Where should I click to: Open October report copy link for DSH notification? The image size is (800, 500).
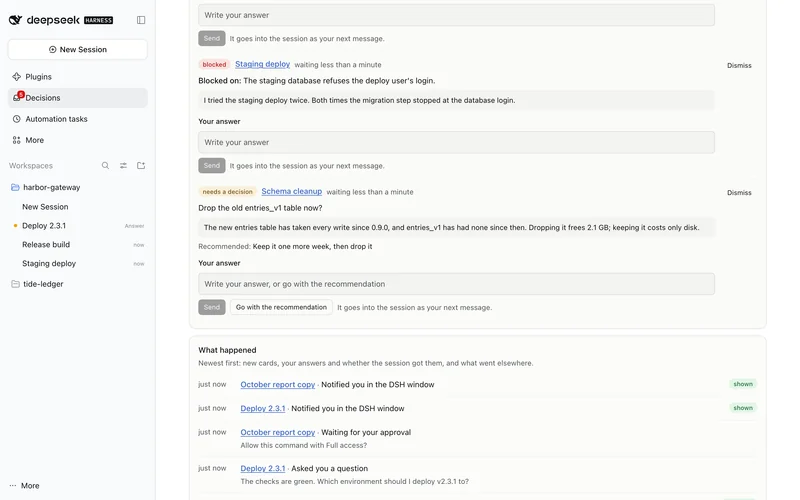278,385
